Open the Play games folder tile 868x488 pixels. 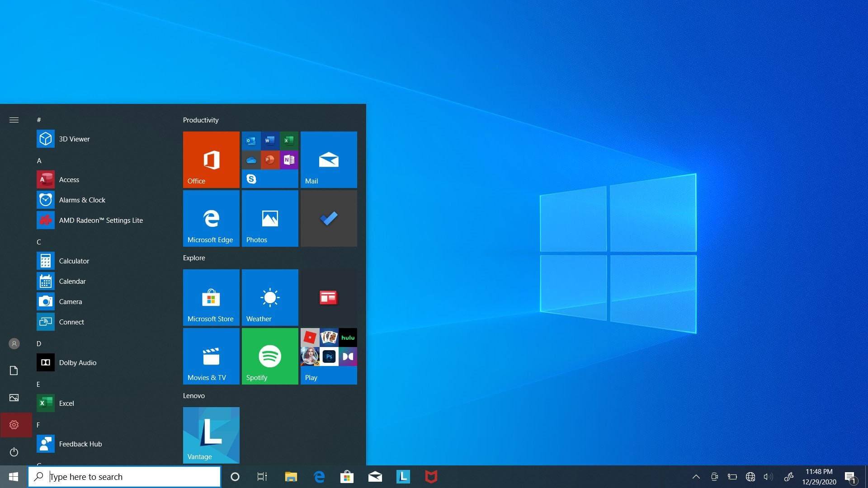click(329, 356)
